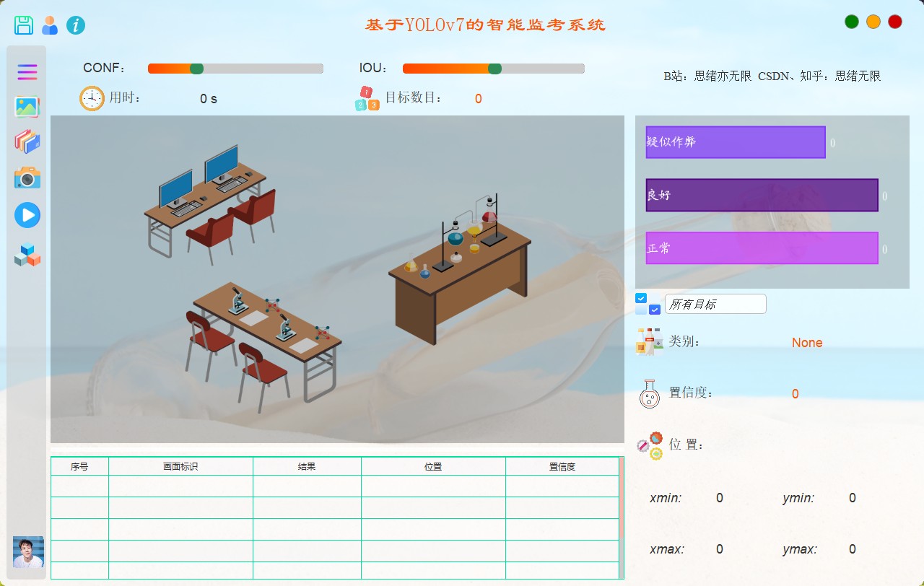924x586 pixels.
Task: Click the 序号 column header
Action: (x=79, y=467)
